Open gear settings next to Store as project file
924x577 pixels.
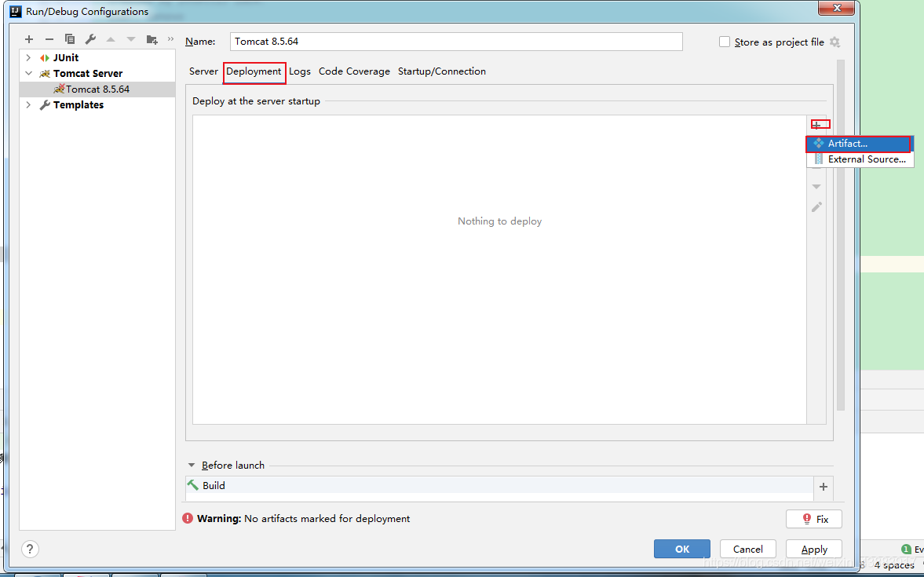point(835,42)
